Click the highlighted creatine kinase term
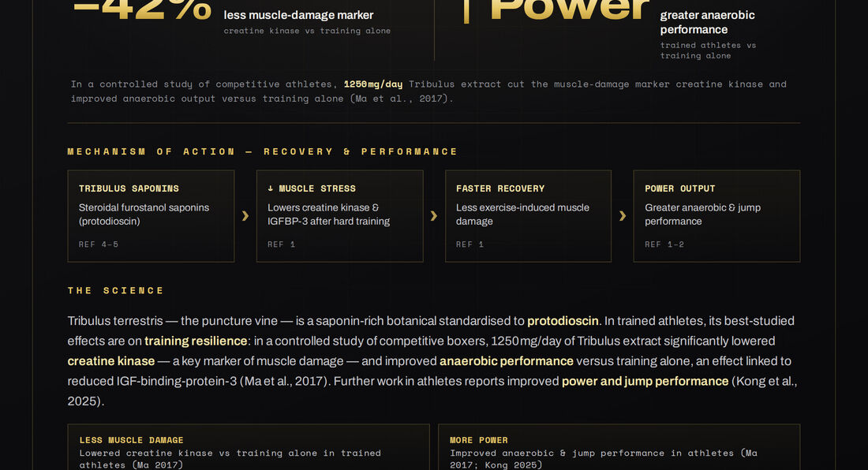Image resolution: width=868 pixels, height=470 pixels. tap(111, 361)
